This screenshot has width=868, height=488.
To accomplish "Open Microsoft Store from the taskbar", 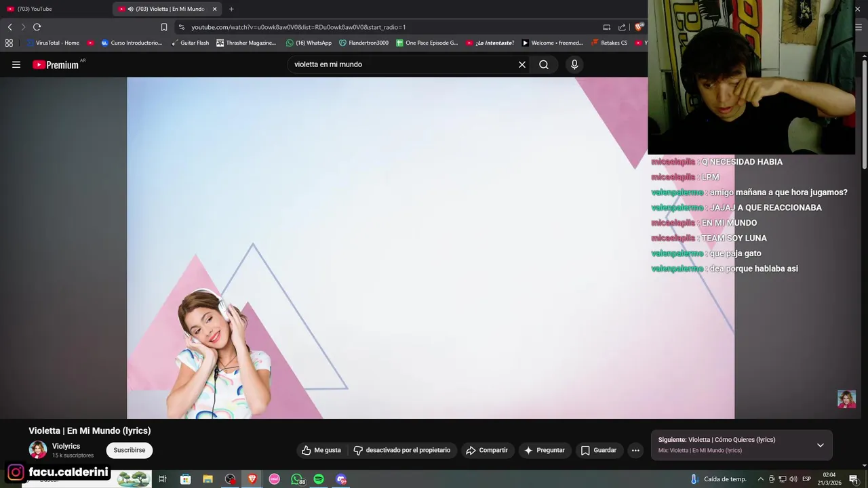I will click(186, 479).
